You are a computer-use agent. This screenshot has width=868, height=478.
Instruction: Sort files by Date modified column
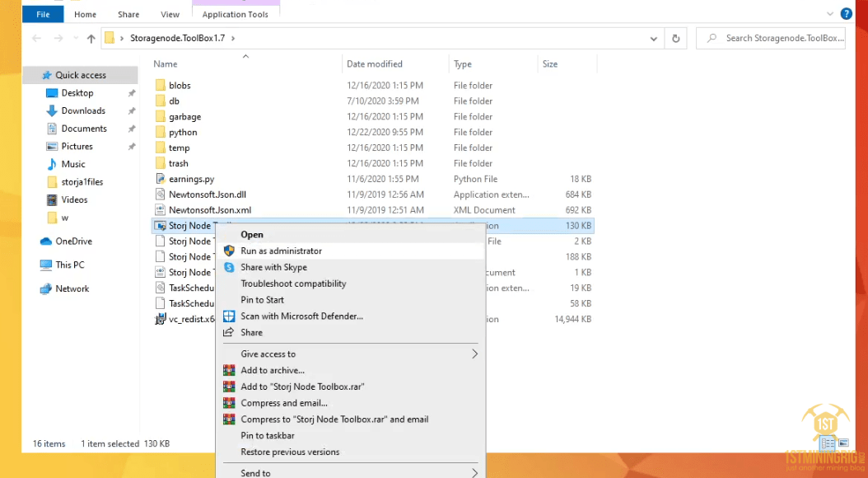click(374, 63)
